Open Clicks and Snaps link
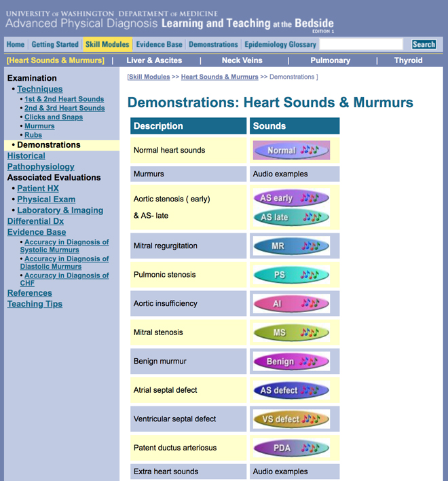The height and width of the screenshot is (481, 448). [x=54, y=117]
